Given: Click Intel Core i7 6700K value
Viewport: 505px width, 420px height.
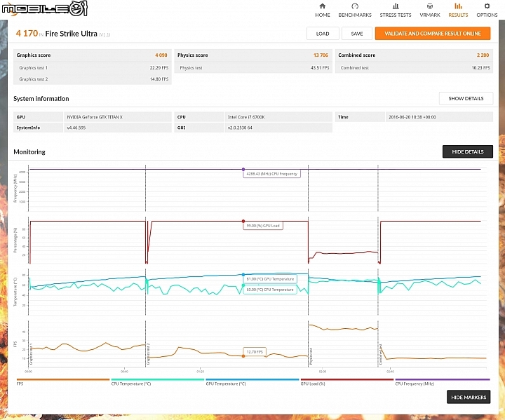Looking at the screenshot, I should [246, 117].
